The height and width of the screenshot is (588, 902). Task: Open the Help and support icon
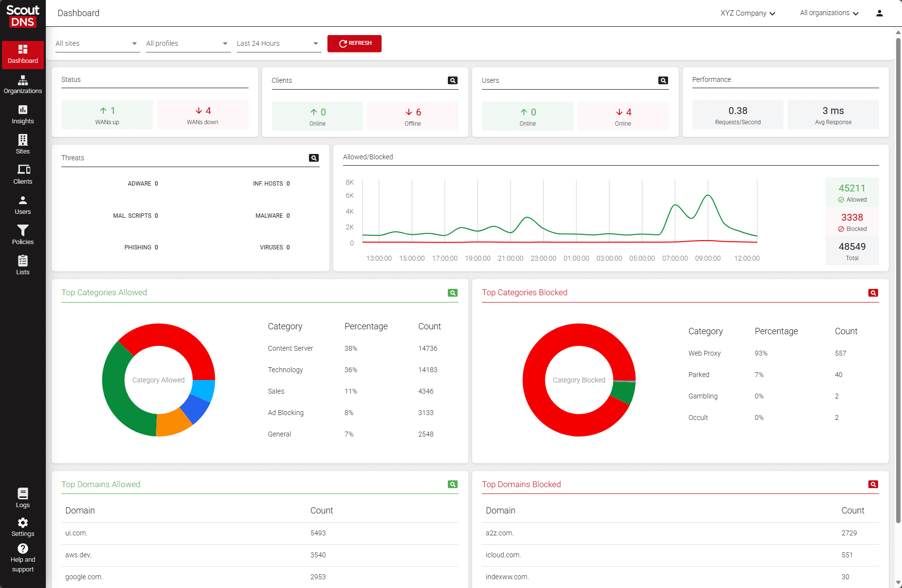(x=23, y=549)
